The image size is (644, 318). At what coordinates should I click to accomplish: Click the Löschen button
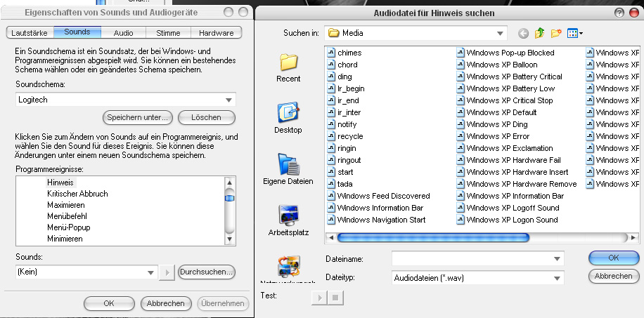point(207,117)
